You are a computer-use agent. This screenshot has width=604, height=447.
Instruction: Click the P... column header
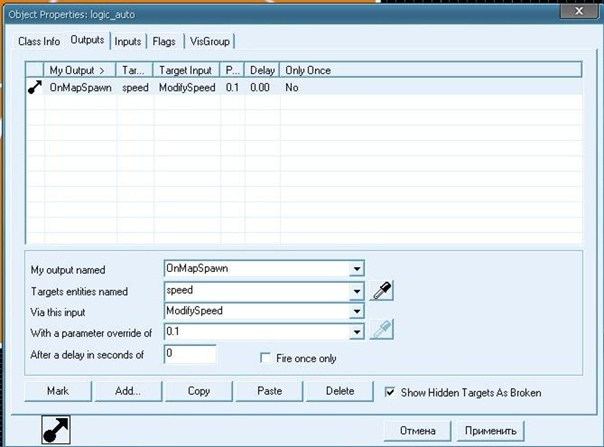tap(232, 71)
